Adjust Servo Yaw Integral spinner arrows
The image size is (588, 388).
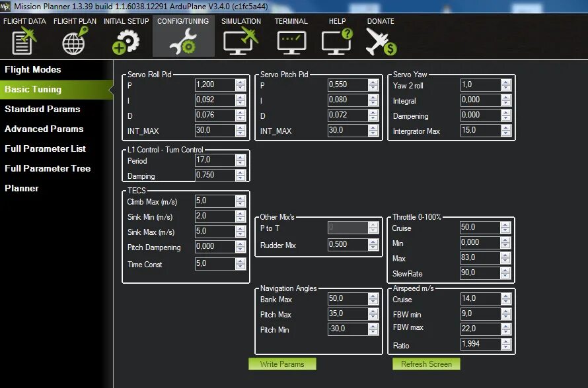(x=506, y=100)
